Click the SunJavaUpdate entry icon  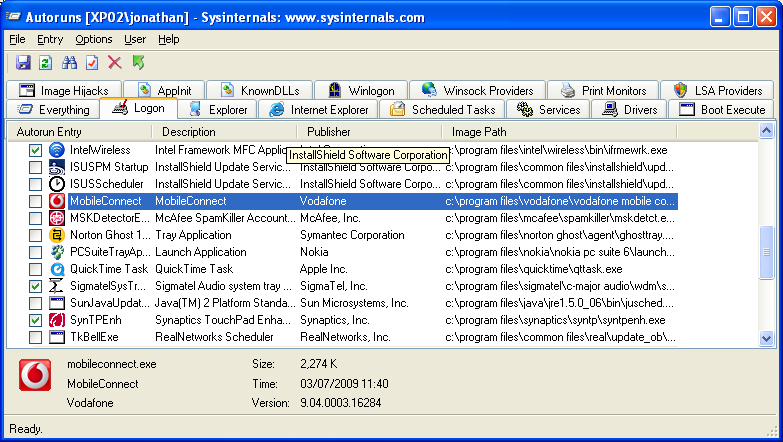coord(57,303)
